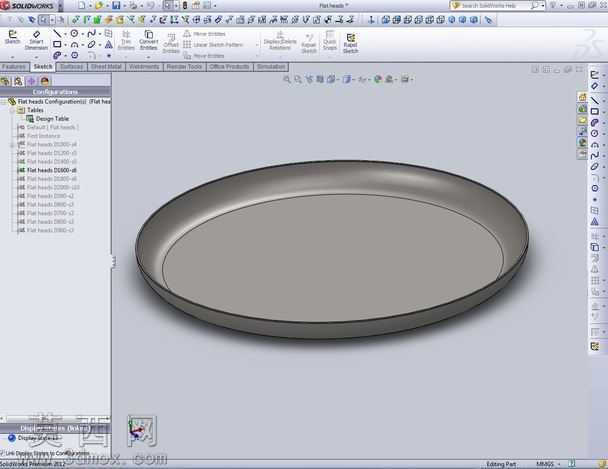Viewport: 608px width, 469px height.
Task: Toggle Link Display States to Configurations checkbox
Action: pos(2,453)
